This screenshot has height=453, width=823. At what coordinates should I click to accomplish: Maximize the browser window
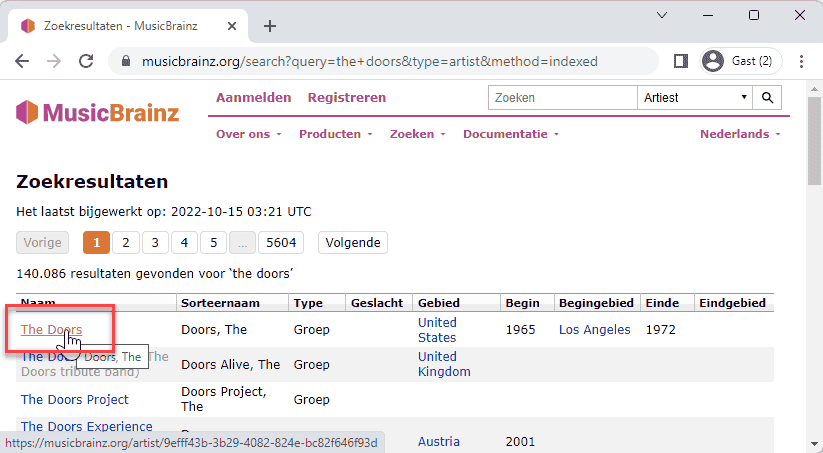754,15
